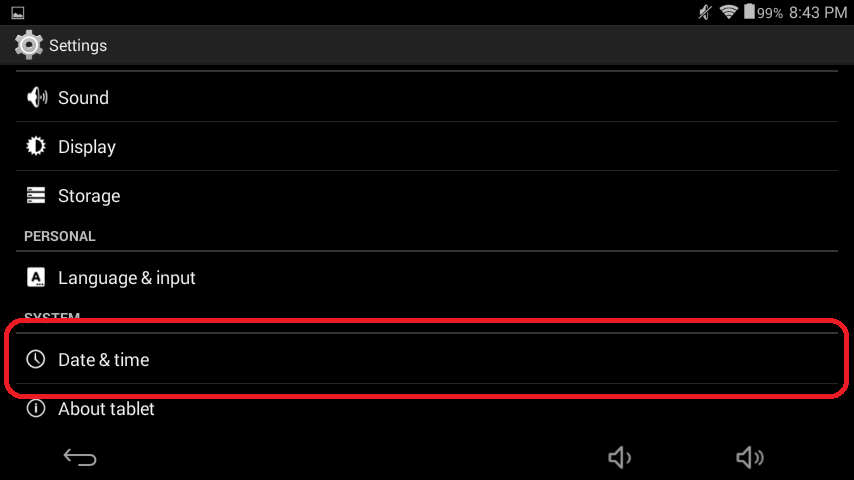
Task: Tap the Storage bars icon
Action: pos(36,195)
